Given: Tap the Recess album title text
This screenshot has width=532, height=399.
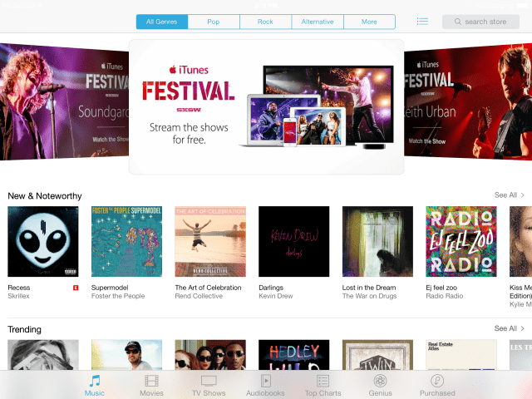Looking at the screenshot, I should [19, 288].
